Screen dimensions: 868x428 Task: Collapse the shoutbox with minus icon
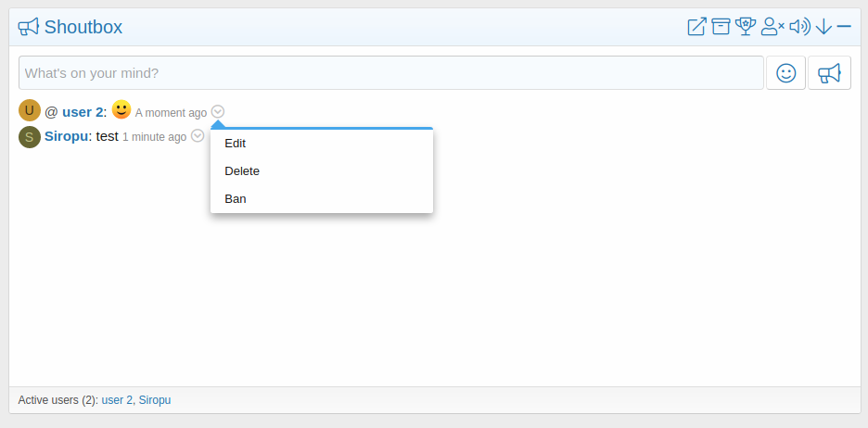844,27
